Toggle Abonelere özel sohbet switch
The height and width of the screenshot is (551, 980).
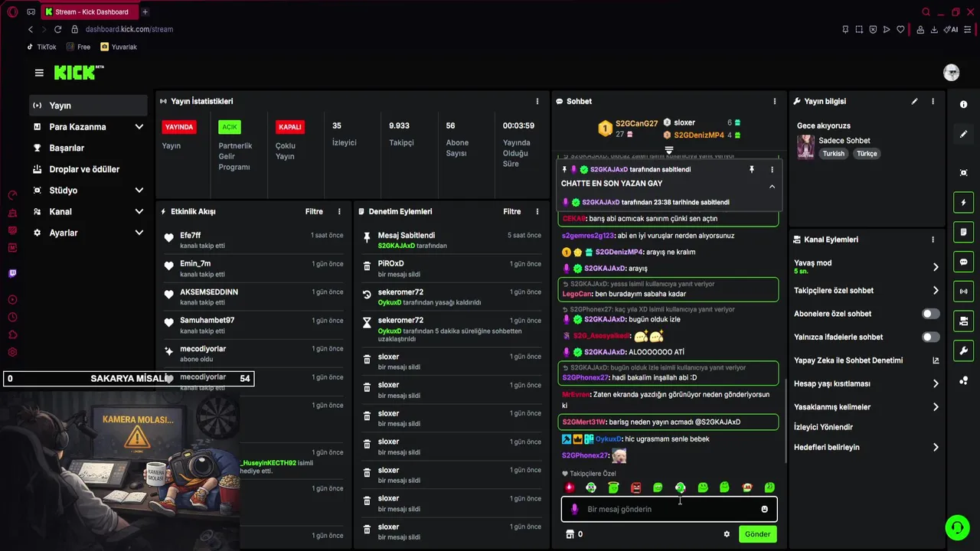930,314
